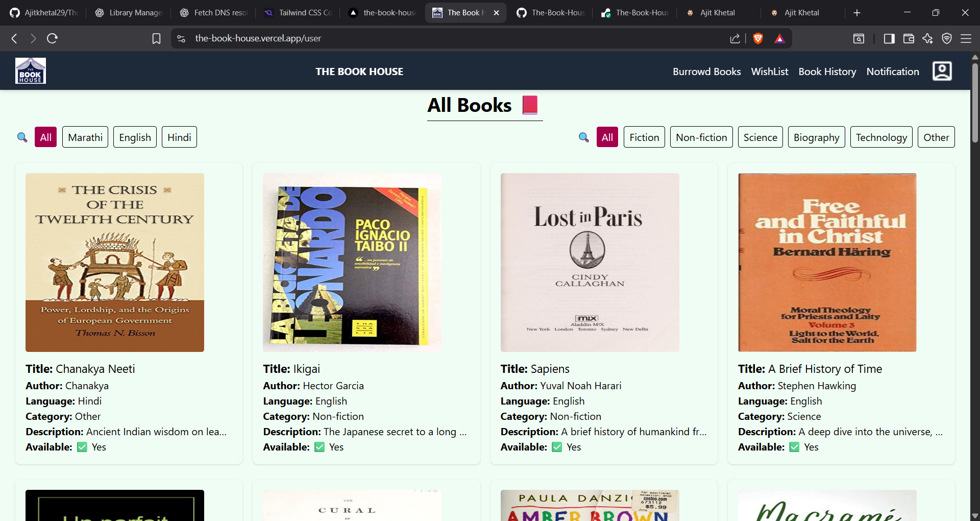
Task: Open Book History page
Action: coord(827,72)
